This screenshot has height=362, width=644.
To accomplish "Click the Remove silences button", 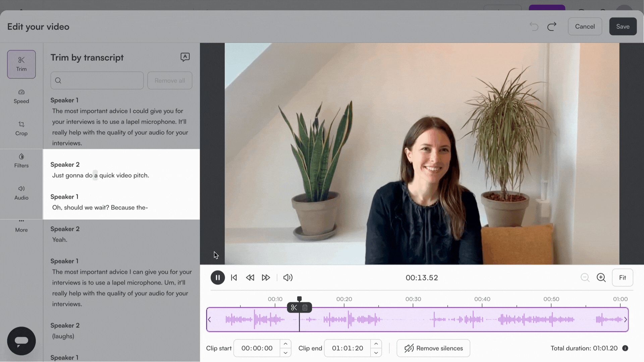I will 433,348.
